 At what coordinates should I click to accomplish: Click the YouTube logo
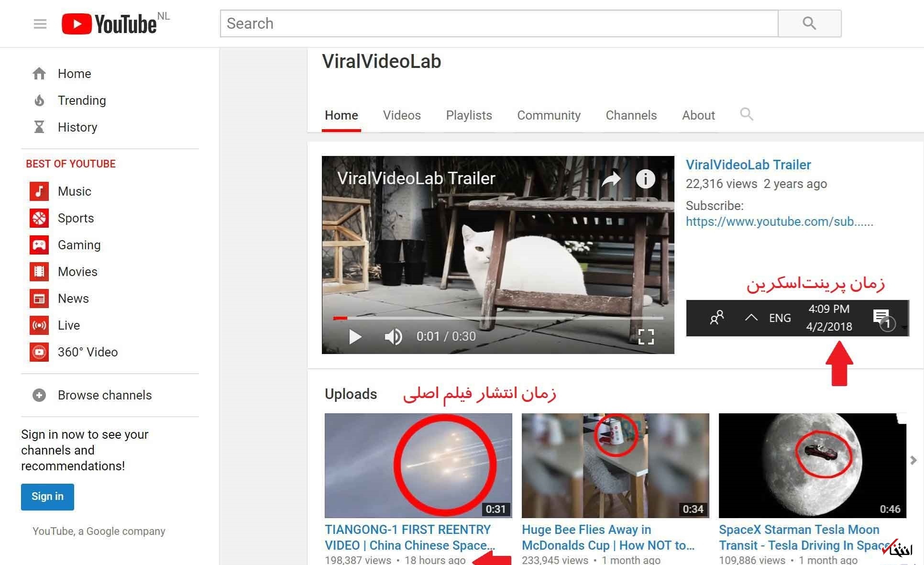point(110,24)
